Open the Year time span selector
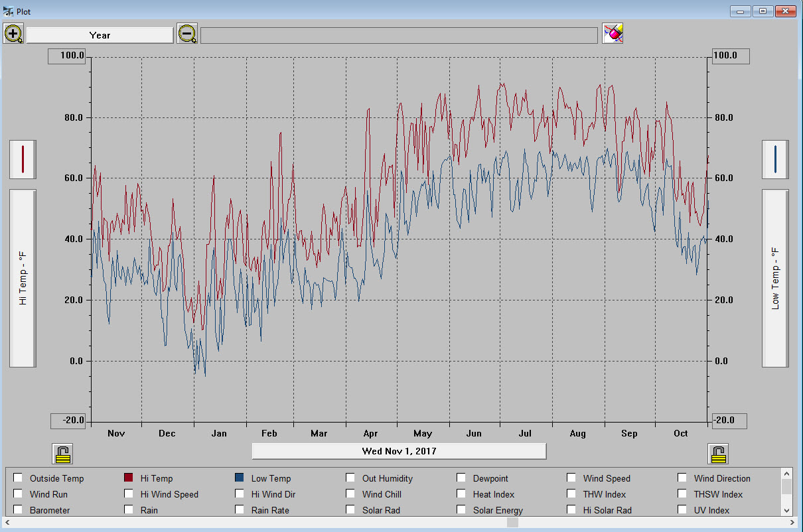This screenshot has height=532, width=803. point(100,35)
